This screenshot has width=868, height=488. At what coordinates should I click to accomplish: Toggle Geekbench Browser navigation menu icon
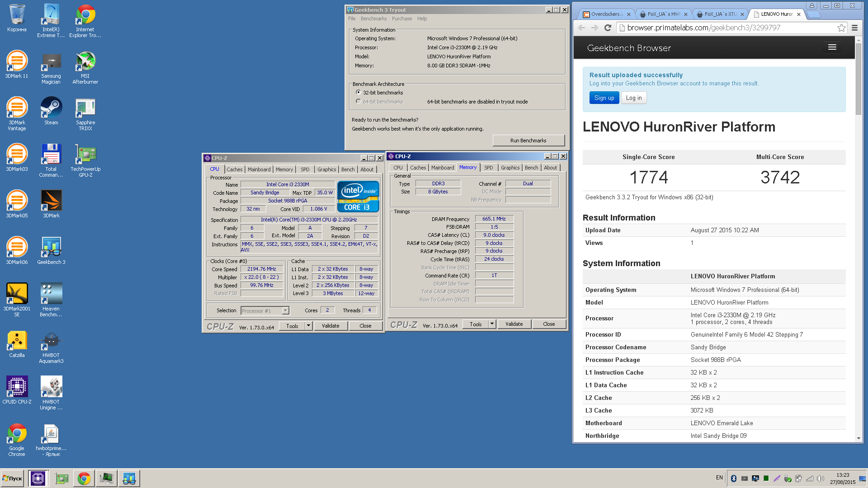[832, 47]
